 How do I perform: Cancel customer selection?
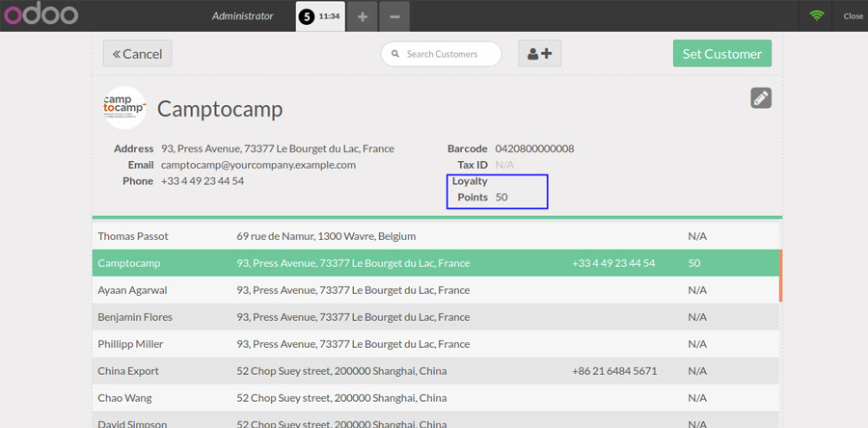[x=137, y=54]
